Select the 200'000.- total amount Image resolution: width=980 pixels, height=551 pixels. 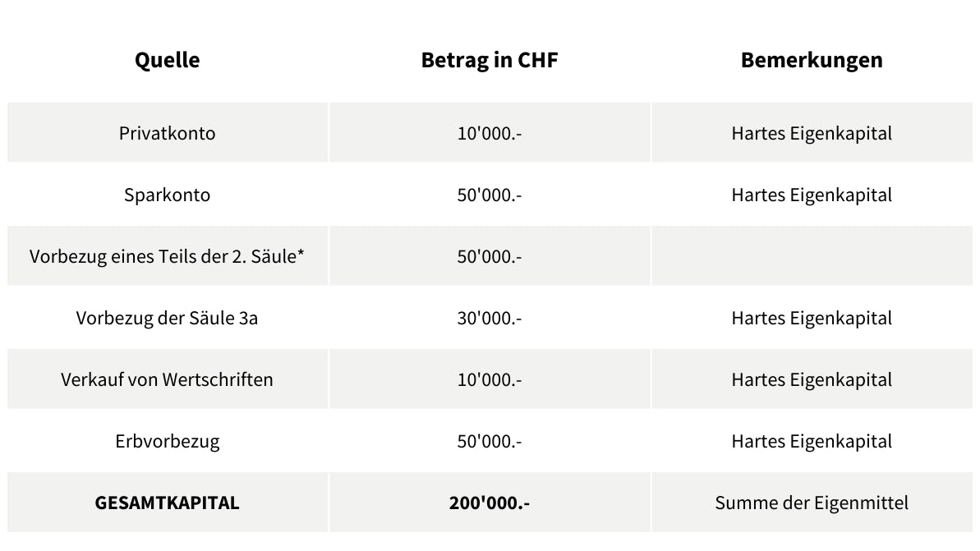point(489,503)
